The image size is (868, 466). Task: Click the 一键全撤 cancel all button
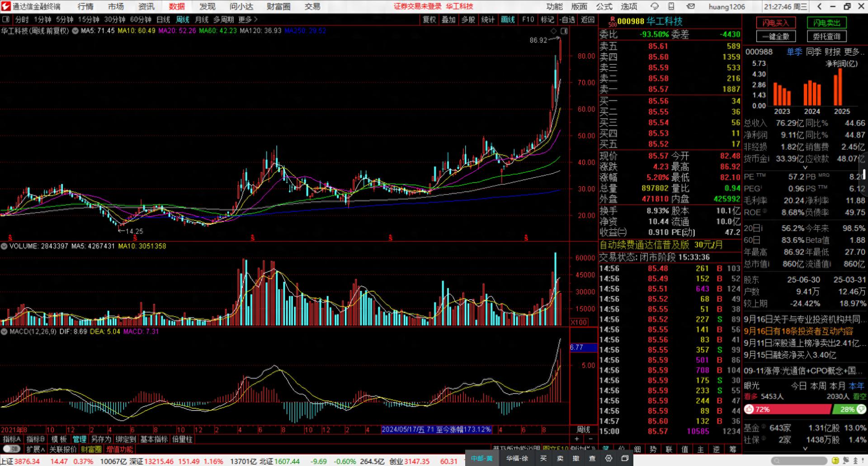775,37
